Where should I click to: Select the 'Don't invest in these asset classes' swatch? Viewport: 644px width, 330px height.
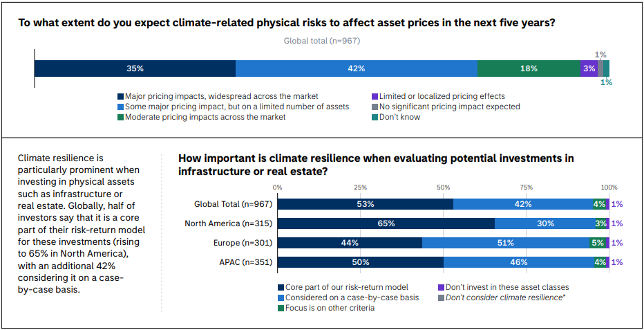click(441, 287)
